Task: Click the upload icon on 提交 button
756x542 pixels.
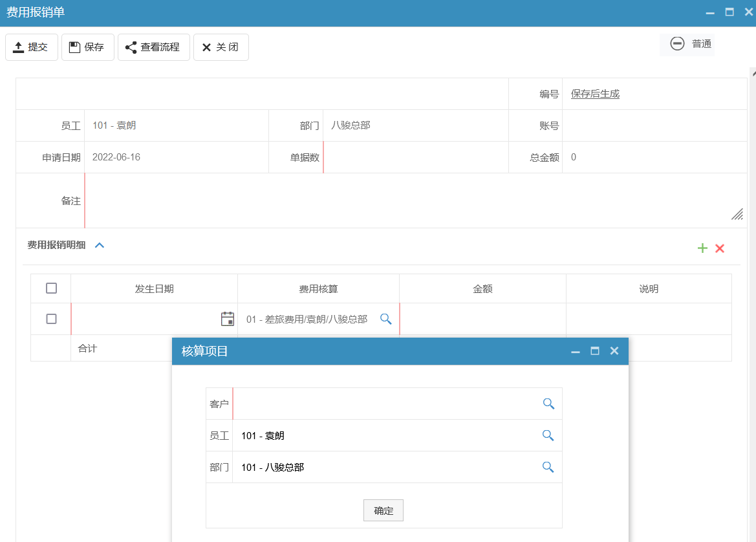Action: click(x=17, y=46)
